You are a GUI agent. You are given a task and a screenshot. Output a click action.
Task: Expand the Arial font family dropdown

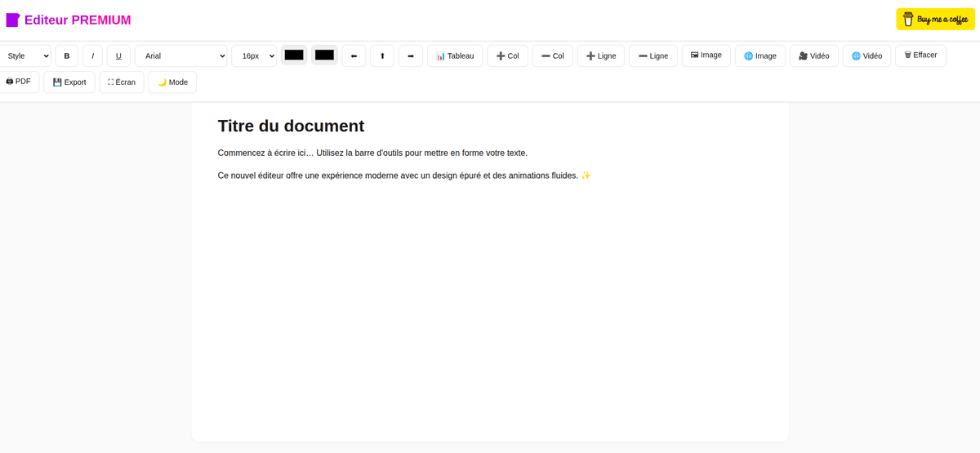pos(180,56)
